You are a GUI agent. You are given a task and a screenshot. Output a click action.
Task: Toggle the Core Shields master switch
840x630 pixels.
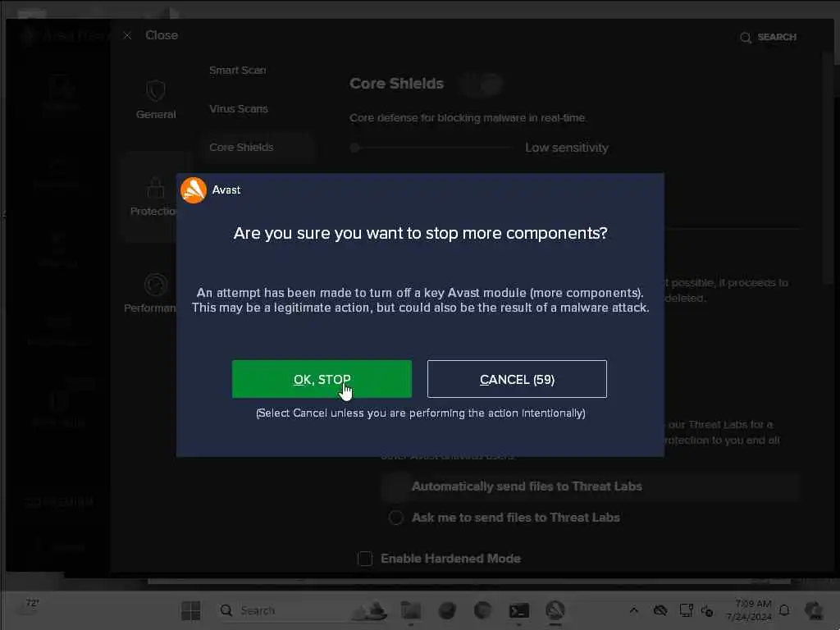[481, 84]
